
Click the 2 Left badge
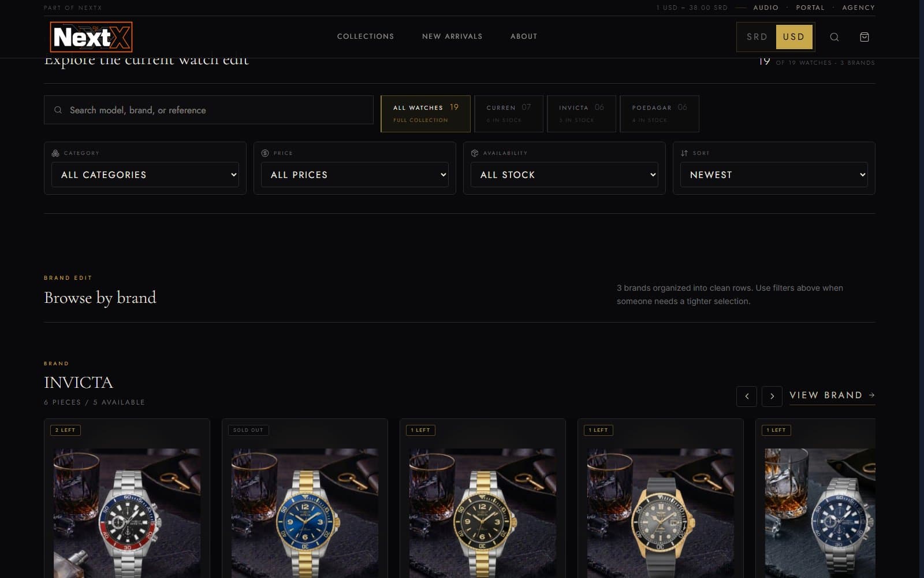coord(65,430)
